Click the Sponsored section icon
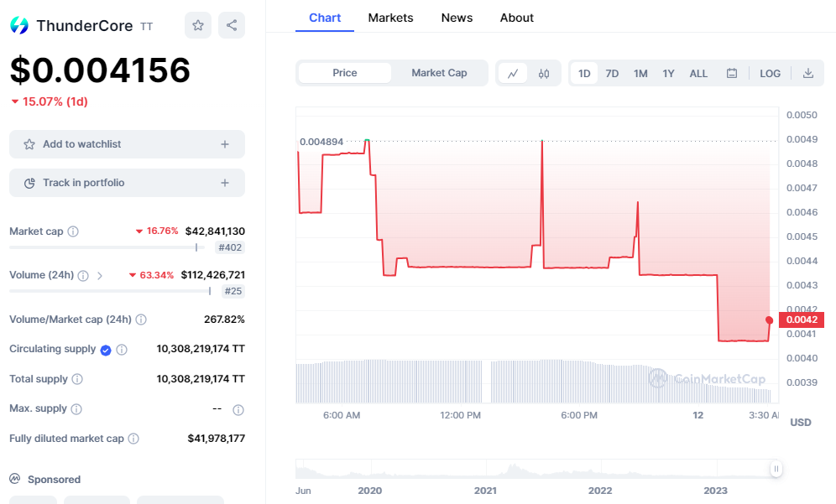The image size is (836, 504). point(15,479)
